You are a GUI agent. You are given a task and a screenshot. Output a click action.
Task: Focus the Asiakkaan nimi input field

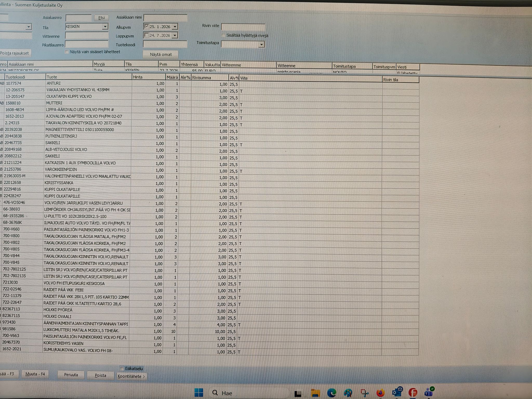tap(165, 18)
